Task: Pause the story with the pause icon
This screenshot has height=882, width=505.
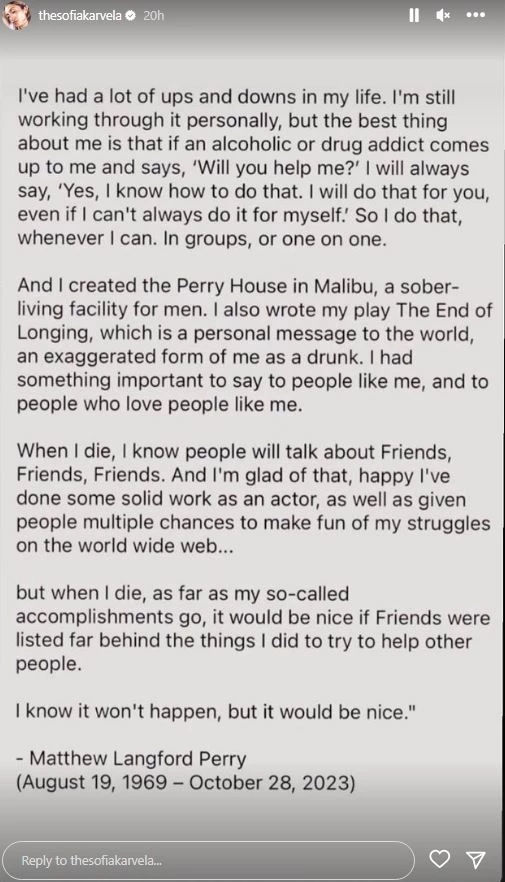Action: [x=414, y=15]
